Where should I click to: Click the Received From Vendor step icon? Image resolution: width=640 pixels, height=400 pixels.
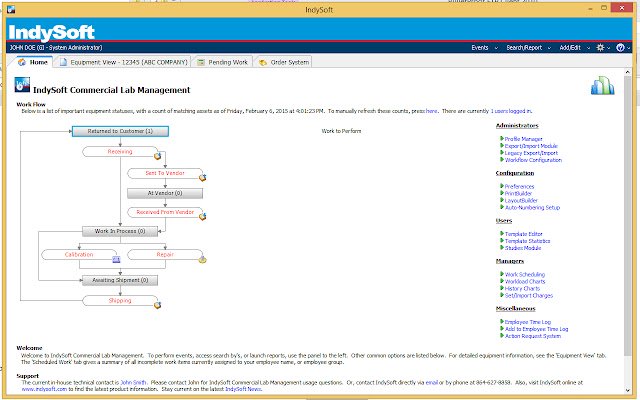coord(202,217)
